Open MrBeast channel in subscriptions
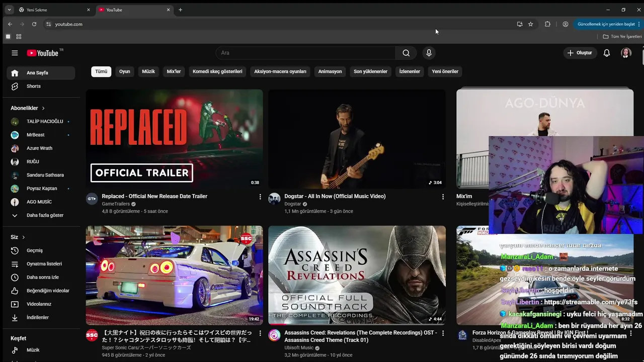This screenshot has height=362, width=644. 41,135
